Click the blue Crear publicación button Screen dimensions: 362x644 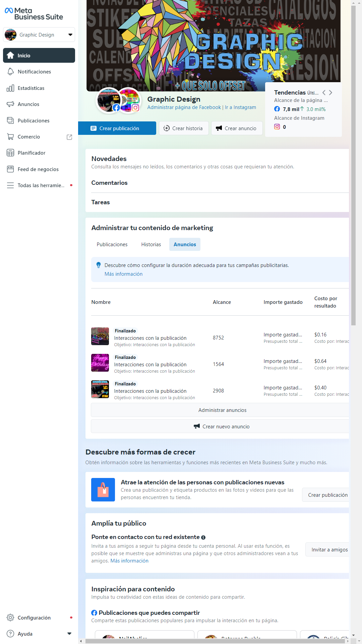click(117, 128)
